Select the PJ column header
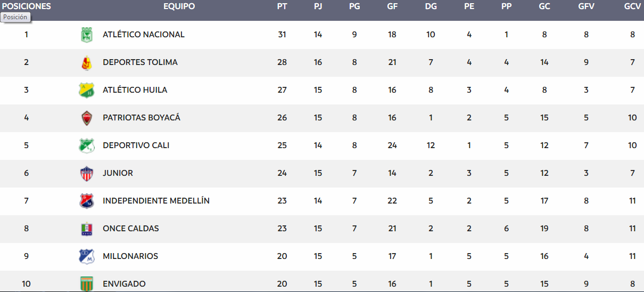 (318, 6)
